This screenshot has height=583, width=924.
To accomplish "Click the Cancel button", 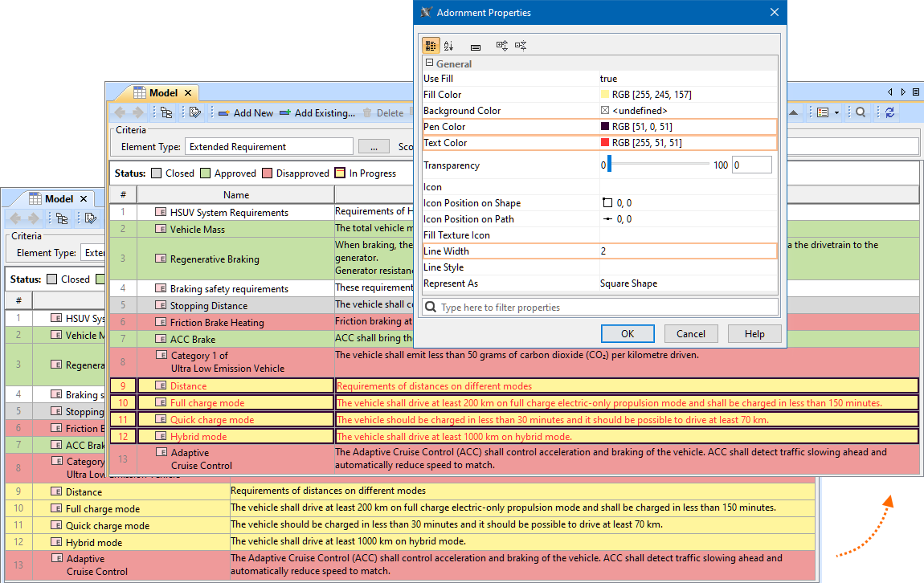I will [690, 334].
